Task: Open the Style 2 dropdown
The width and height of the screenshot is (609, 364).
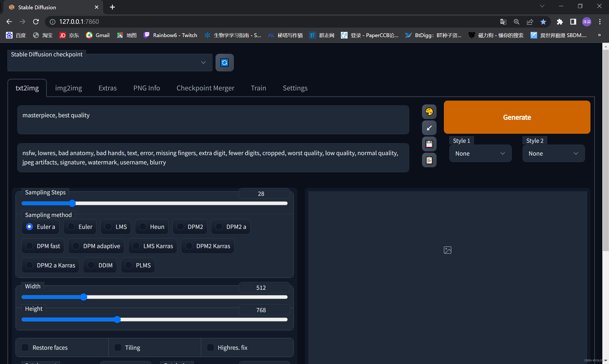Action: (553, 153)
